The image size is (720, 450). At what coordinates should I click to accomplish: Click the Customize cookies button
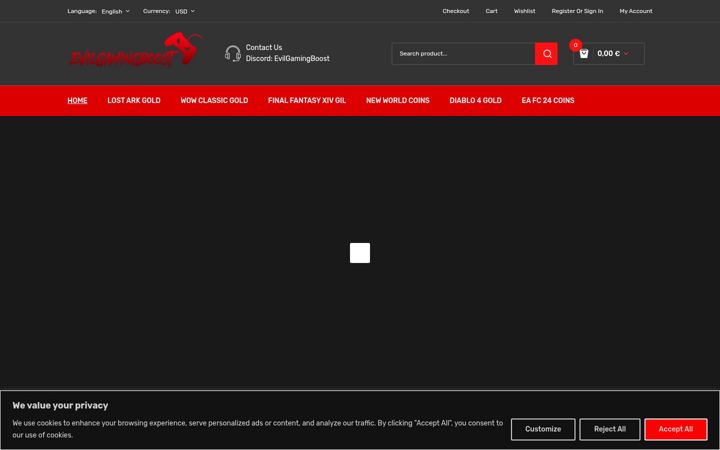543,429
